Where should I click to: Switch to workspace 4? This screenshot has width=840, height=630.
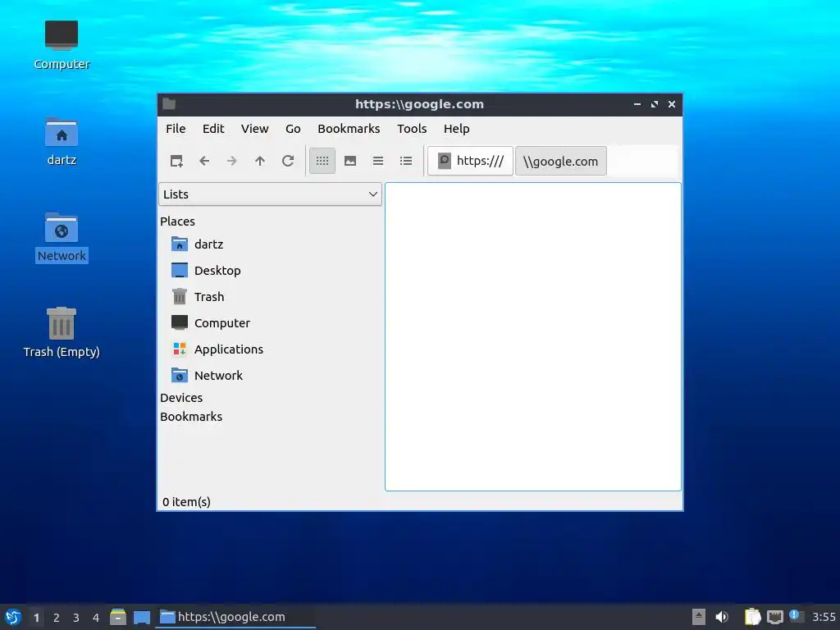[x=96, y=618]
